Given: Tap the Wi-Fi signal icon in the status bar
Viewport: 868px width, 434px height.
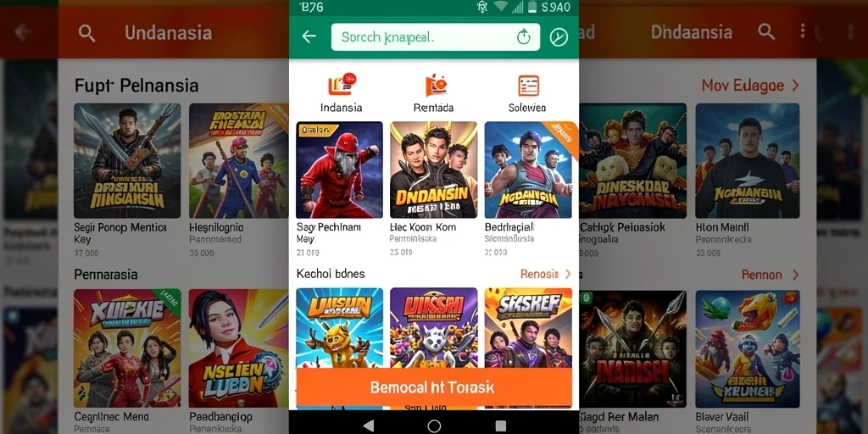Looking at the screenshot, I should coord(501,7).
